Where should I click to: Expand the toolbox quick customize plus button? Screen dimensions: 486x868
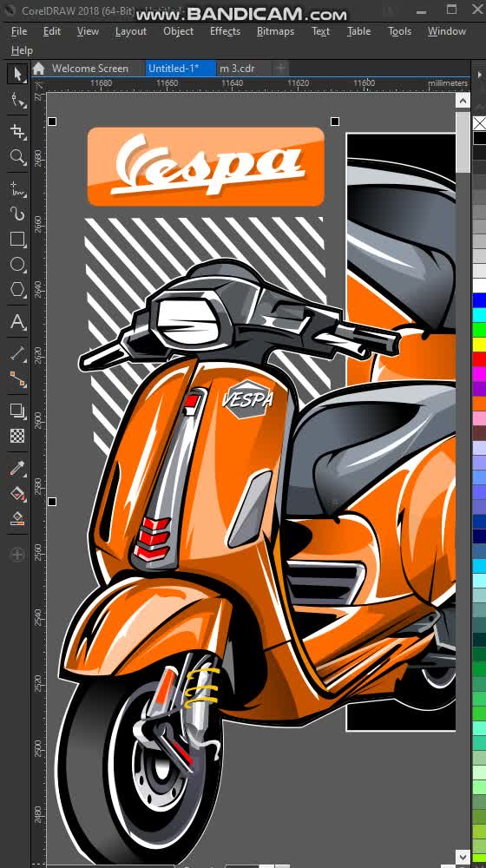[17, 554]
